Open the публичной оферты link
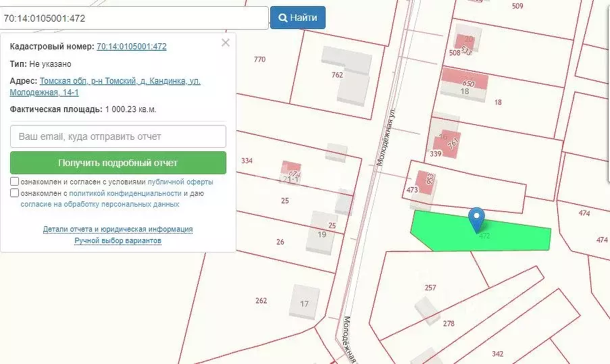The image size is (610, 364). coord(180,182)
